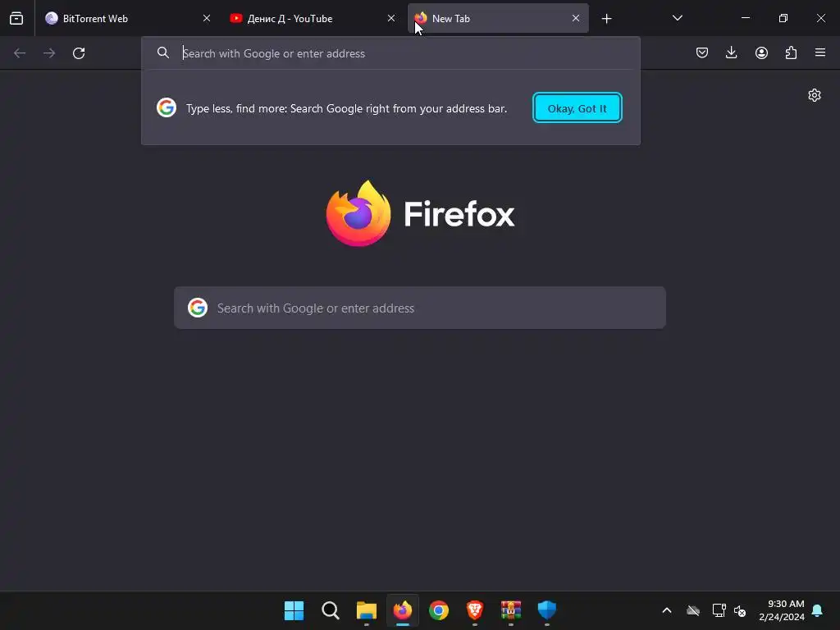Click the center page search box
The width and height of the screenshot is (840, 630).
click(x=420, y=308)
